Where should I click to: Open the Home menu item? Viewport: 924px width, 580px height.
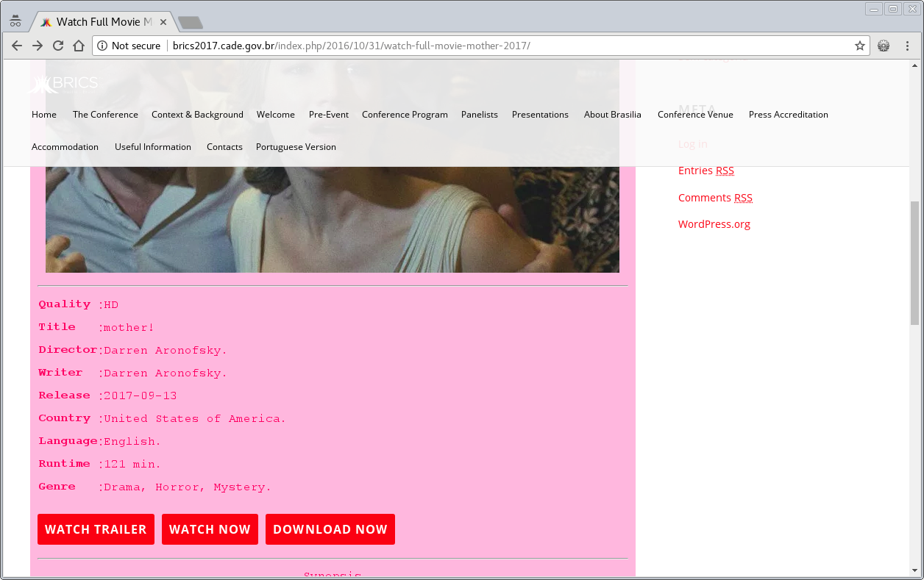(44, 115)
